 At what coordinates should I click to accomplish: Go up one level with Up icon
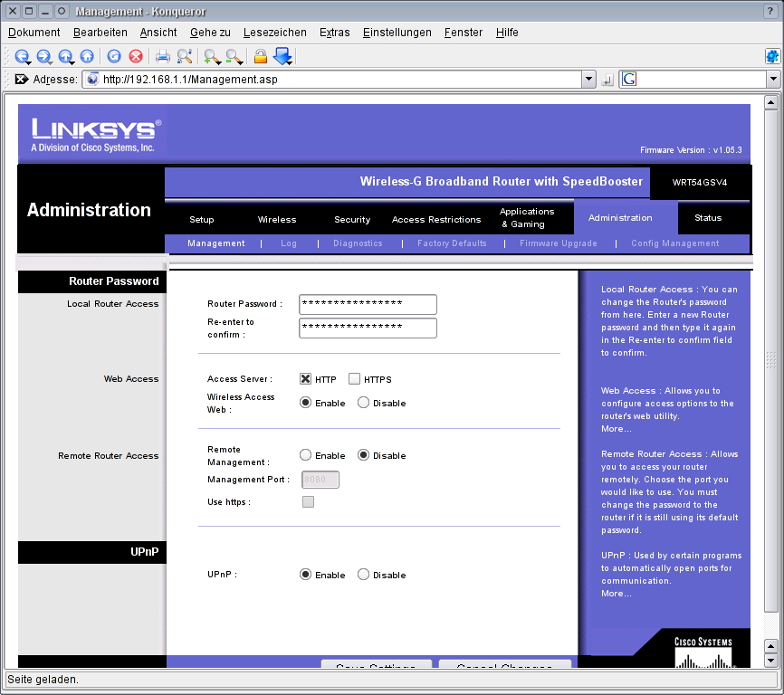pos(65,56)
